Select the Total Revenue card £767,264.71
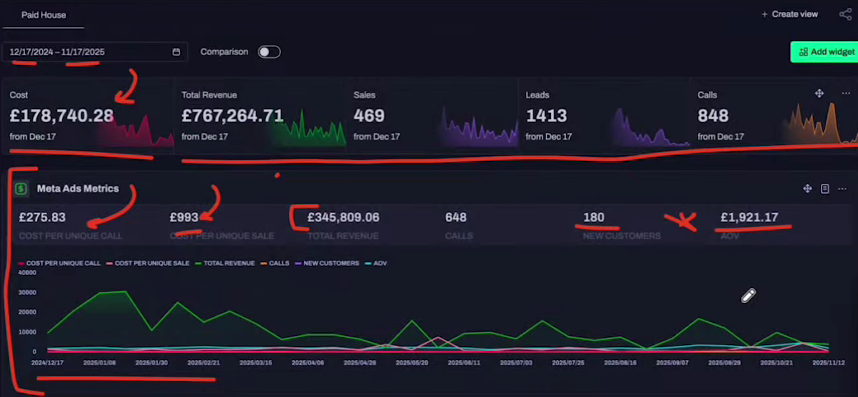The width and height of the screenshot is (858, 397). coord(259,116)
